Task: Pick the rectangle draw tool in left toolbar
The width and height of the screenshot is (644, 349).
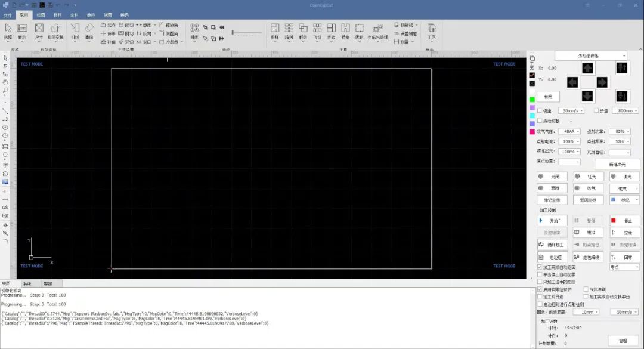Action: (x=5, y=146)
